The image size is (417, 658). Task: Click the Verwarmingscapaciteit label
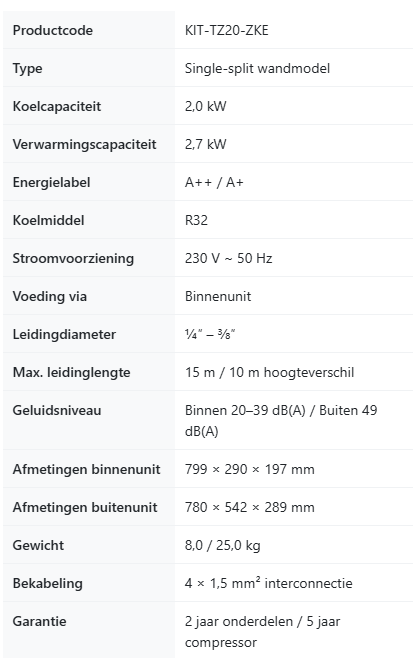[x=84, y=144]
